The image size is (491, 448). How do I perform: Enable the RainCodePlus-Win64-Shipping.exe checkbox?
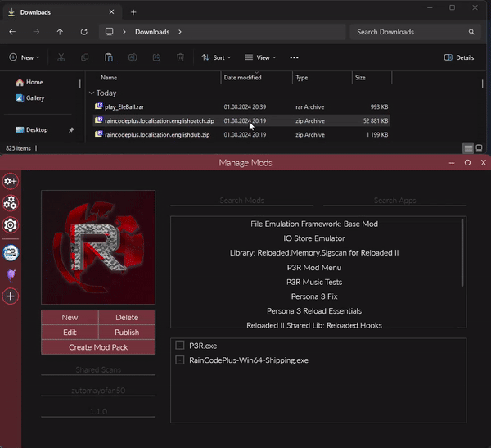pos(180,360)
